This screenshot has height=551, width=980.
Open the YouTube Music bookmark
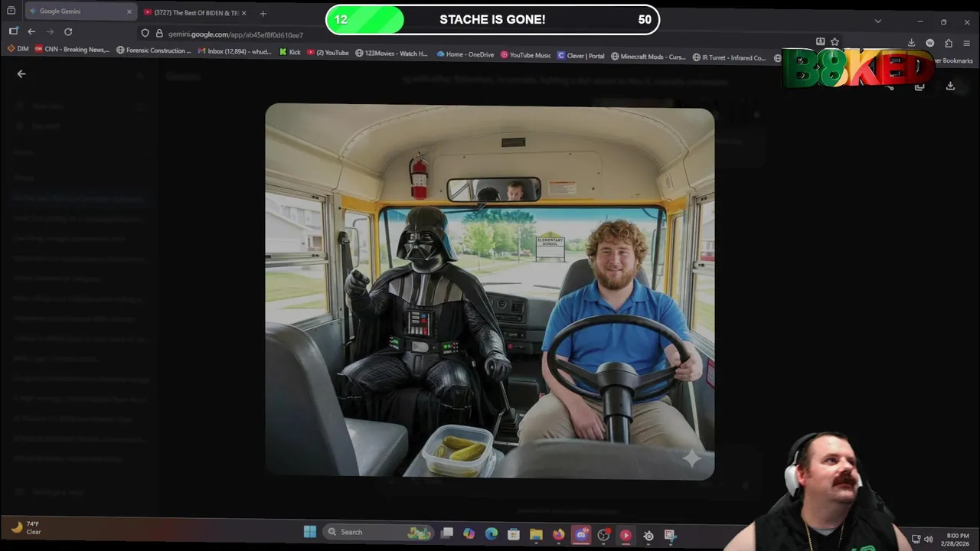525,55
